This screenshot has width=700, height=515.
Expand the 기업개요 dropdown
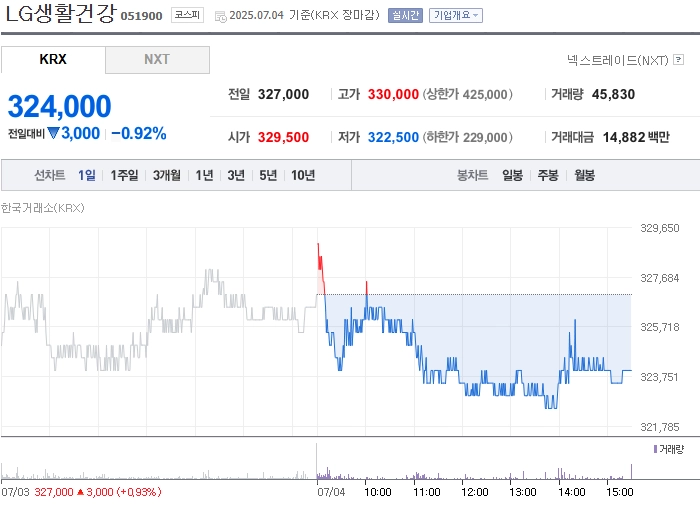tap(456, 16)
